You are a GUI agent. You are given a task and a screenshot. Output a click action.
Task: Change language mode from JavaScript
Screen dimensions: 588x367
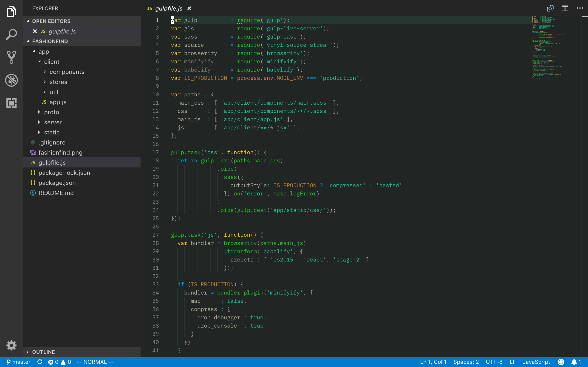click(536, 362)
